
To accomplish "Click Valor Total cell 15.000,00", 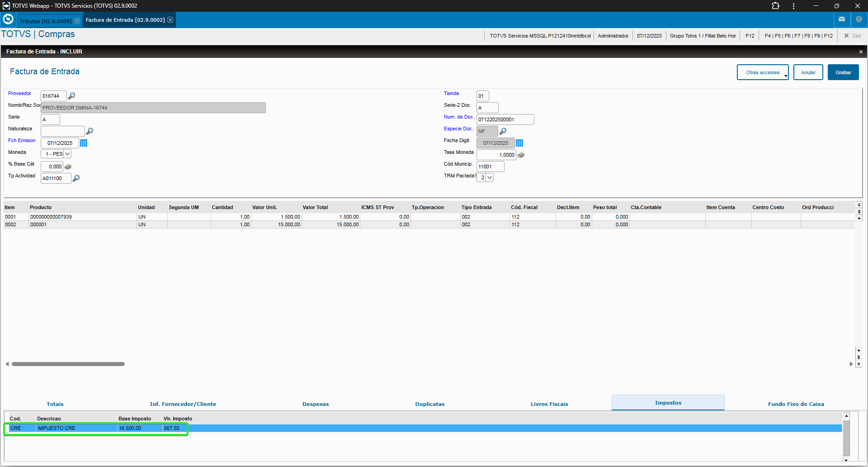I will (331, 224).
